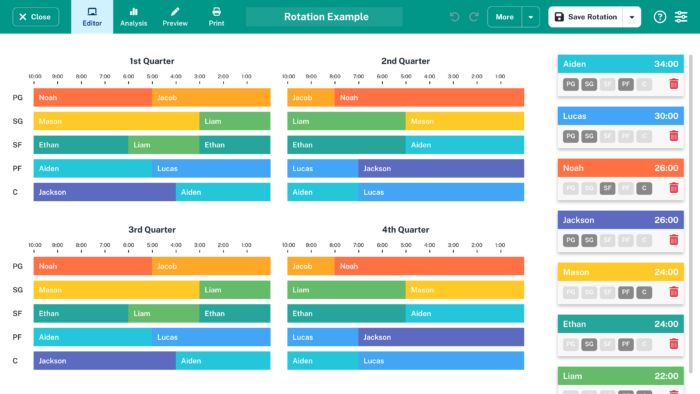
Task: Edit the Rotation Example title field
Action: pos(324,17)
